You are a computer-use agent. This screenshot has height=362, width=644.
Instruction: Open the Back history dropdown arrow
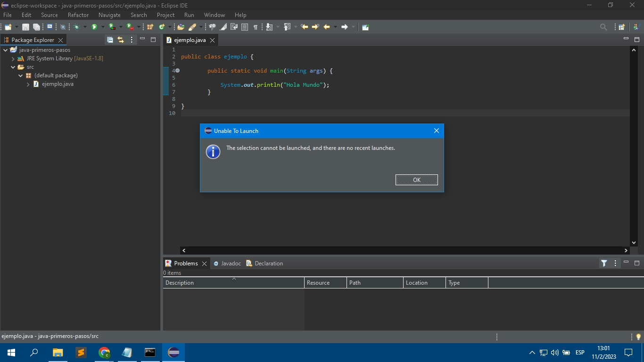(335, 27)
